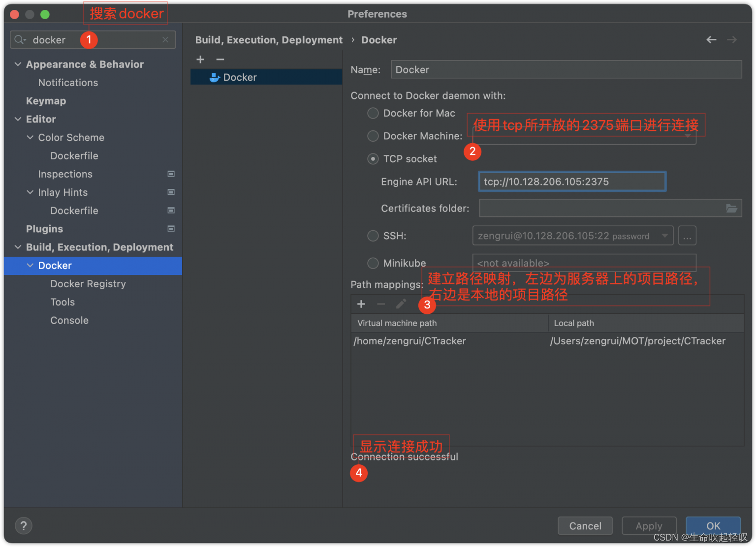Click the Name input field

pyautogui.click(x=566, y=69)
